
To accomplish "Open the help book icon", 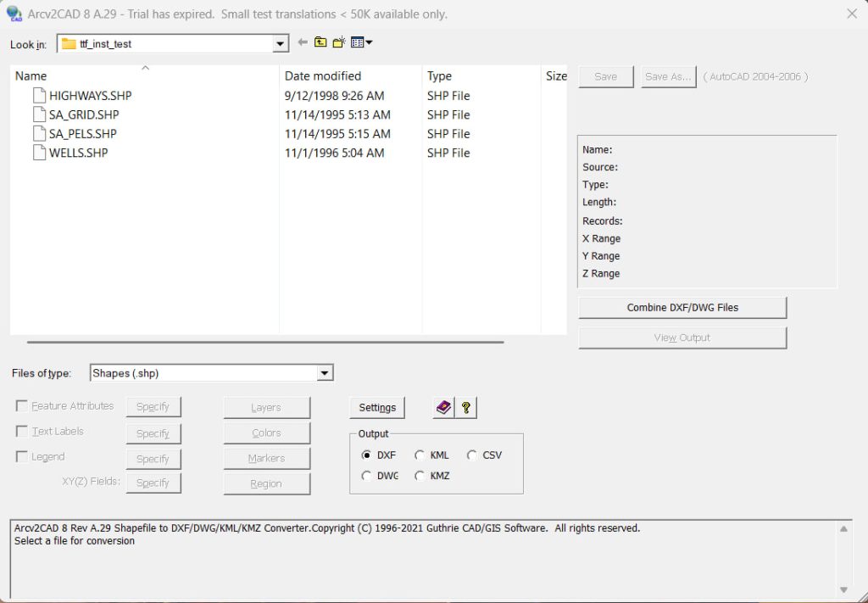I will click(x=443, y=408).
